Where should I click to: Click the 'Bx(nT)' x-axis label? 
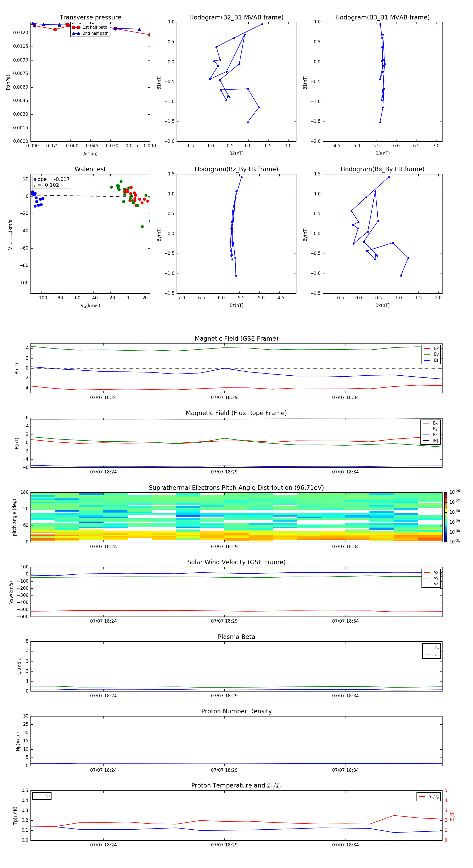pyautogui.click(x=382, y=305)
